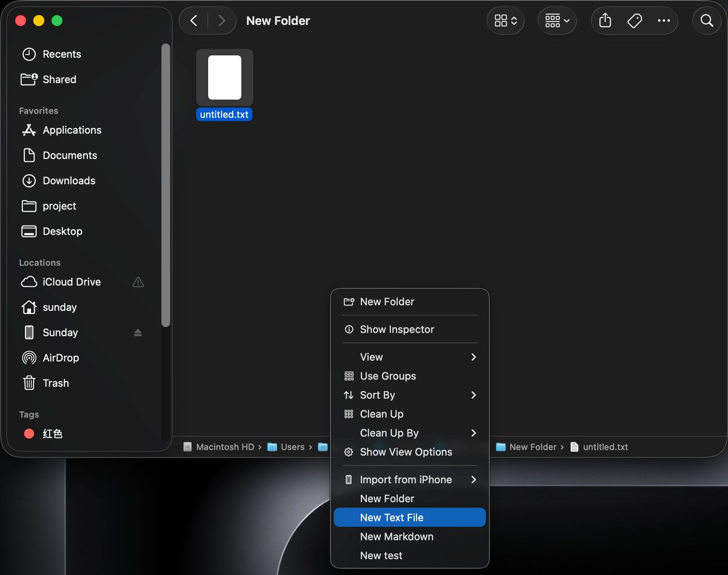Click Macintosh HD in the path bar
The image size is (728, 575).
(x=219, y=447)
